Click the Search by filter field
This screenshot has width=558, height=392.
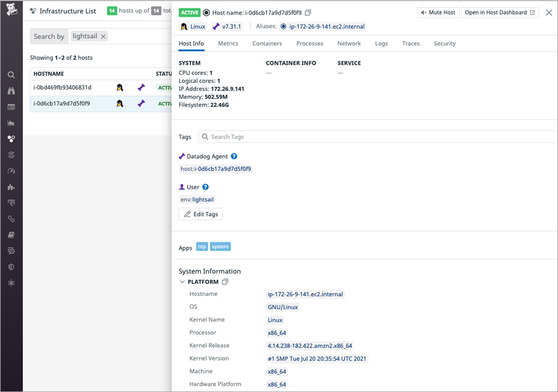[x=101, y=36]
